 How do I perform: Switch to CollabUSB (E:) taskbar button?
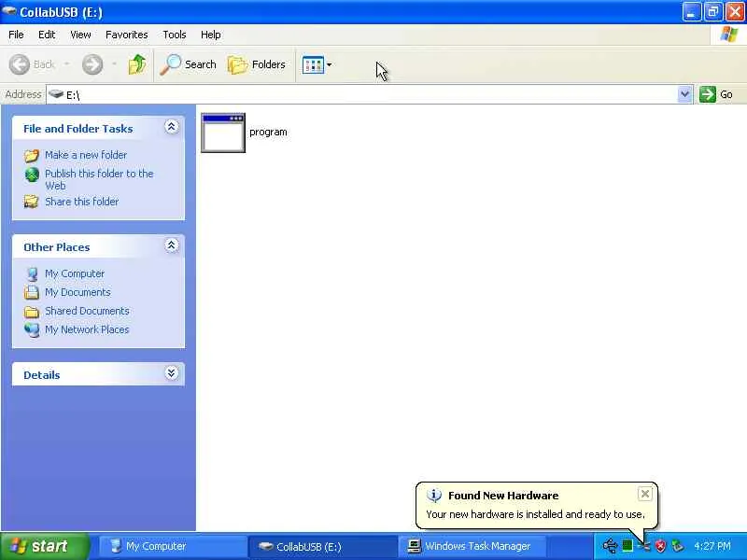click(323, 546)
